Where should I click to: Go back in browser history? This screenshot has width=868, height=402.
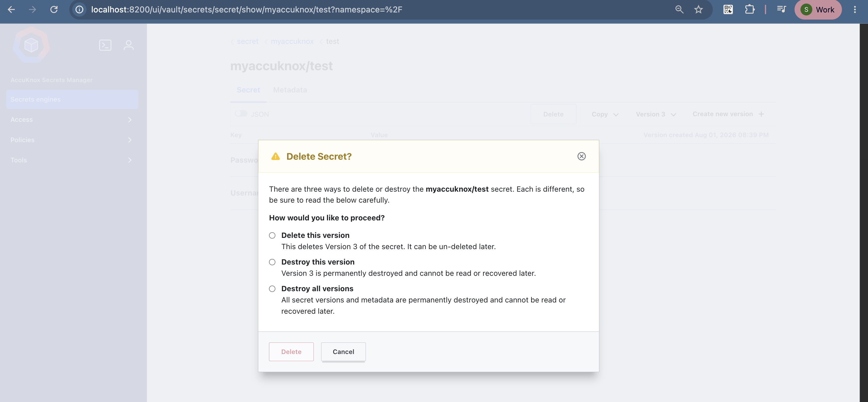[x=12, y=9]
